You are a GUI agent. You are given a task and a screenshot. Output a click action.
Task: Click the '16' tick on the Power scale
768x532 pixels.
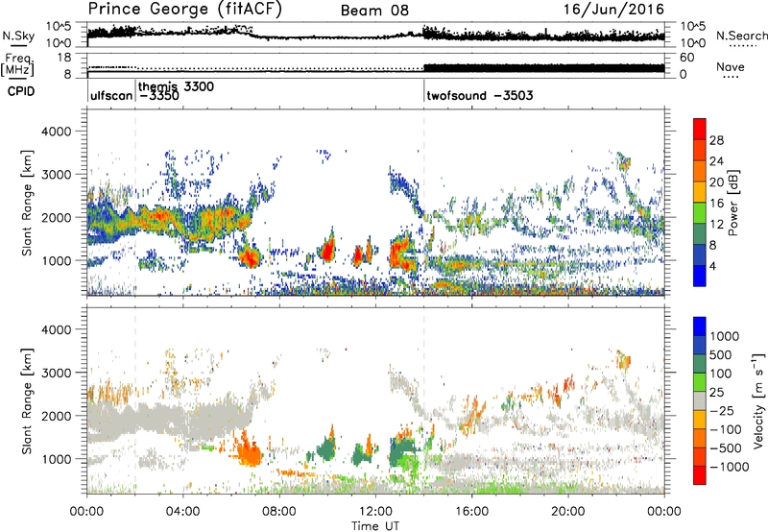tap(716, 204)
